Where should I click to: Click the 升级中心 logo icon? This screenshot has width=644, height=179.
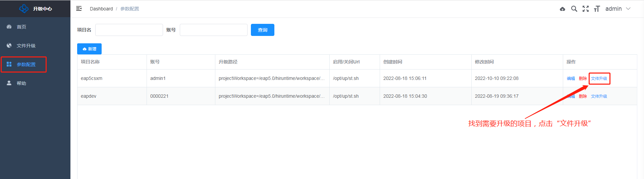coord(24,9)
